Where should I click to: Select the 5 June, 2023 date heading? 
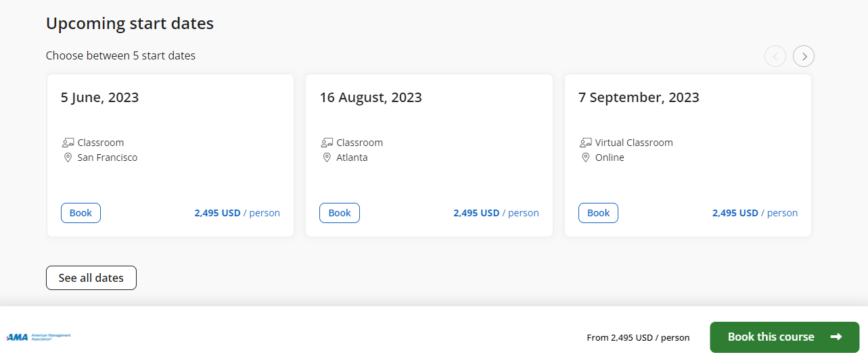point(99,97)
